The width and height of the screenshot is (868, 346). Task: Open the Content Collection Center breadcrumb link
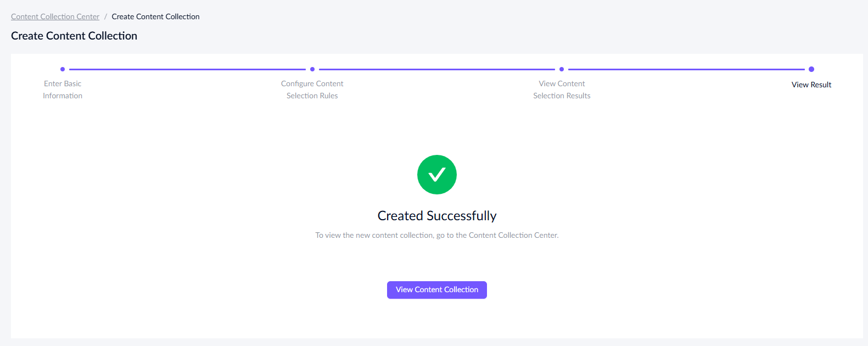click(x=55, y=16)
